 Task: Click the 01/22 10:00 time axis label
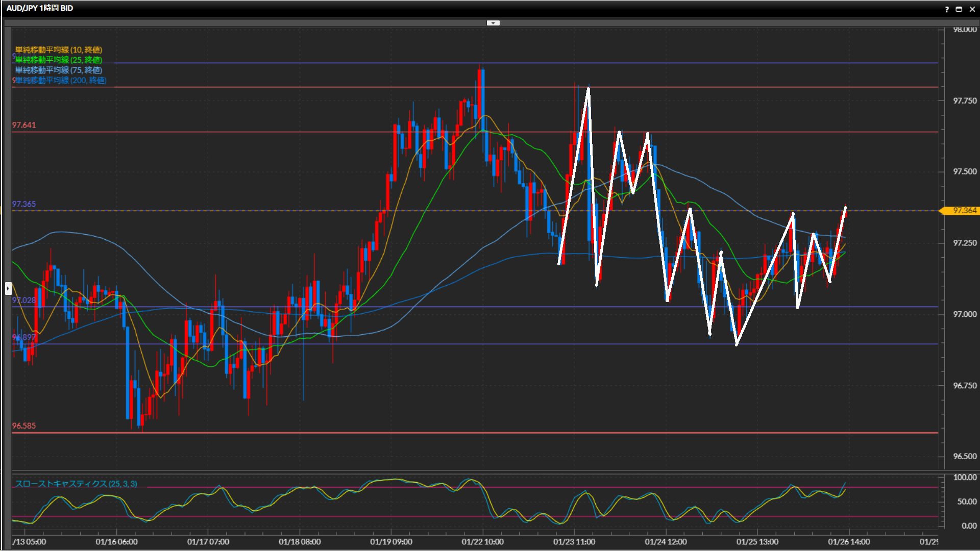pyautogui.click(x=482, y=542)
